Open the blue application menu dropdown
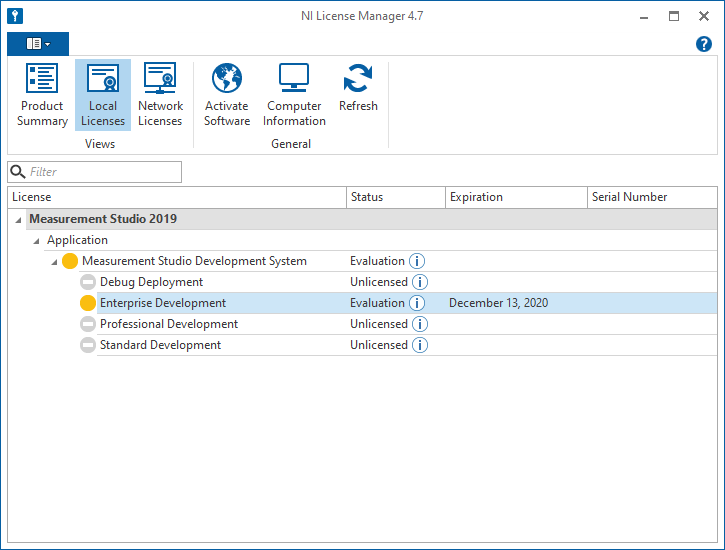Image resolution: width=725 pixels, height=550 pixels. [38, 44]
